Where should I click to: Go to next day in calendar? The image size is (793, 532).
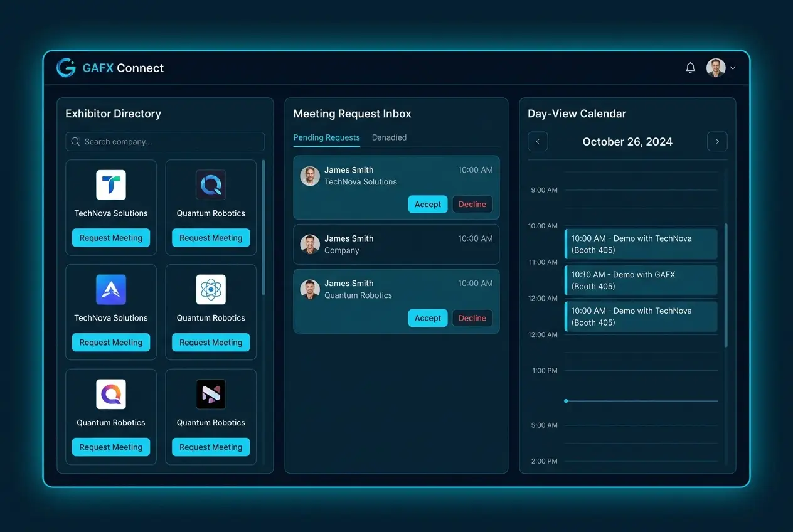coord(717,141)
